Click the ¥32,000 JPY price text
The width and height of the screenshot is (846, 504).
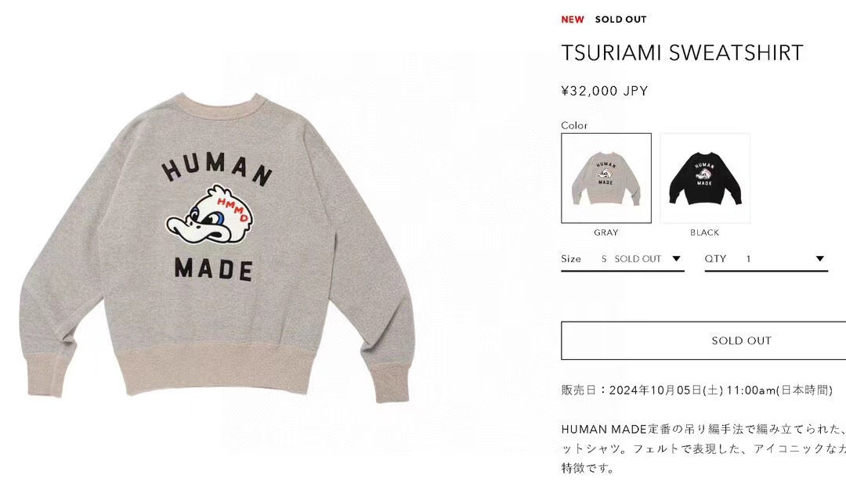pyautogui.click(x=604, y=91)
